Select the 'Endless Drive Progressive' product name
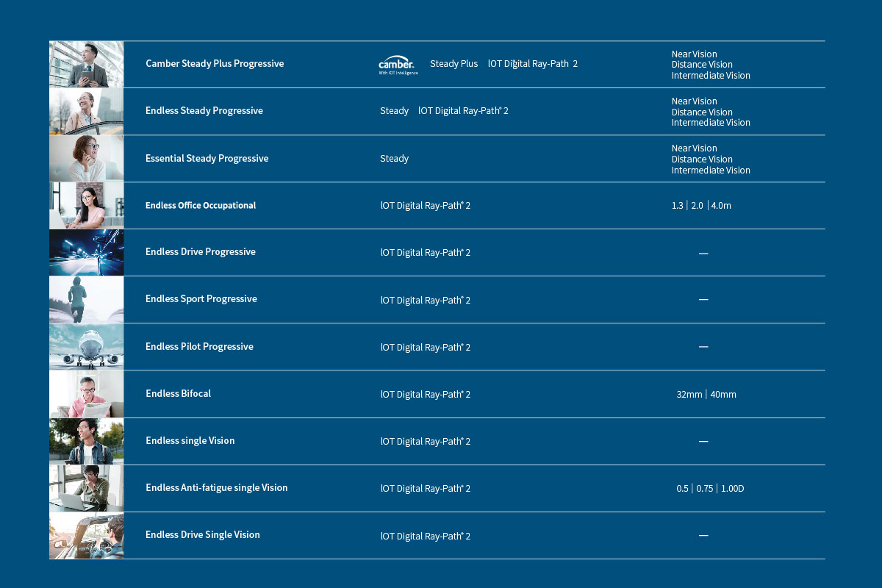 [x=201, y=252]
